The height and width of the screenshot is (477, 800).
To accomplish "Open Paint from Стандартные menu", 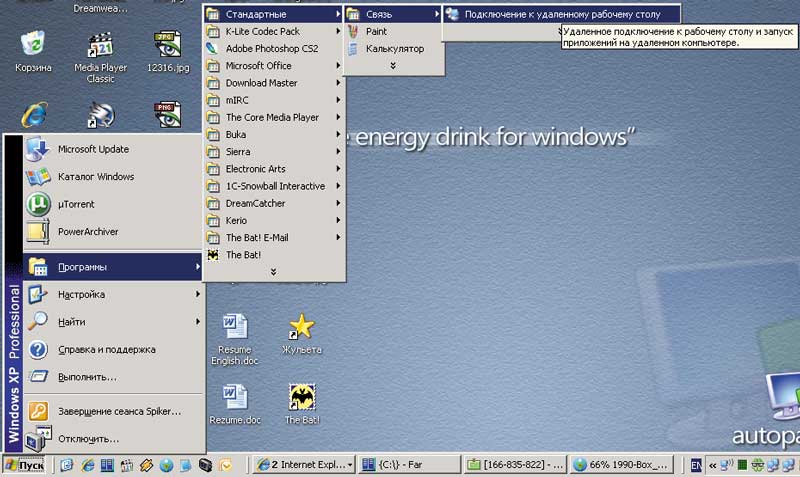I will click(x=376, y=32).
